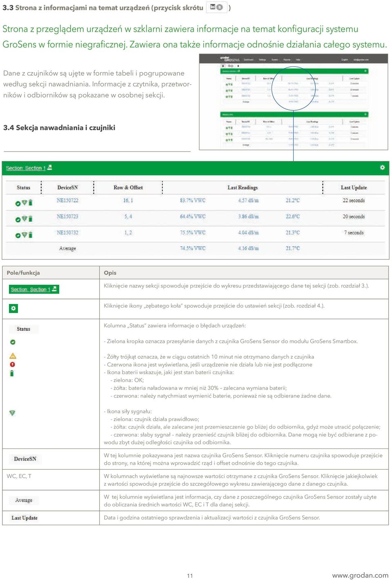
Task: Click the export icon beside Section: Section 1 title
Action: 49,167
